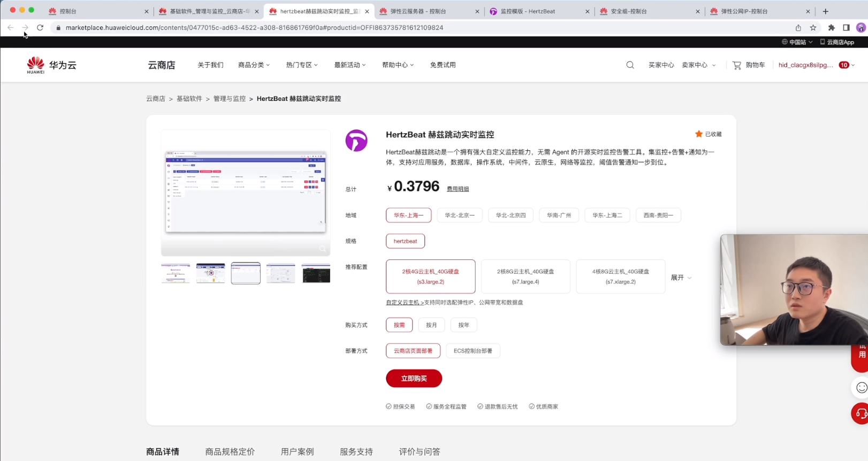
Task: Open the browser extensions puzzle icon
Action: click(x=831, y=28)
